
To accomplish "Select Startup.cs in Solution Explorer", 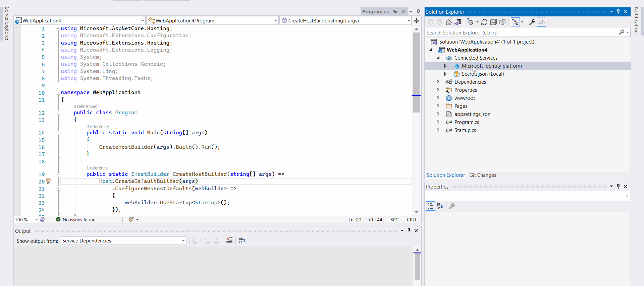I will coord(465,130).
